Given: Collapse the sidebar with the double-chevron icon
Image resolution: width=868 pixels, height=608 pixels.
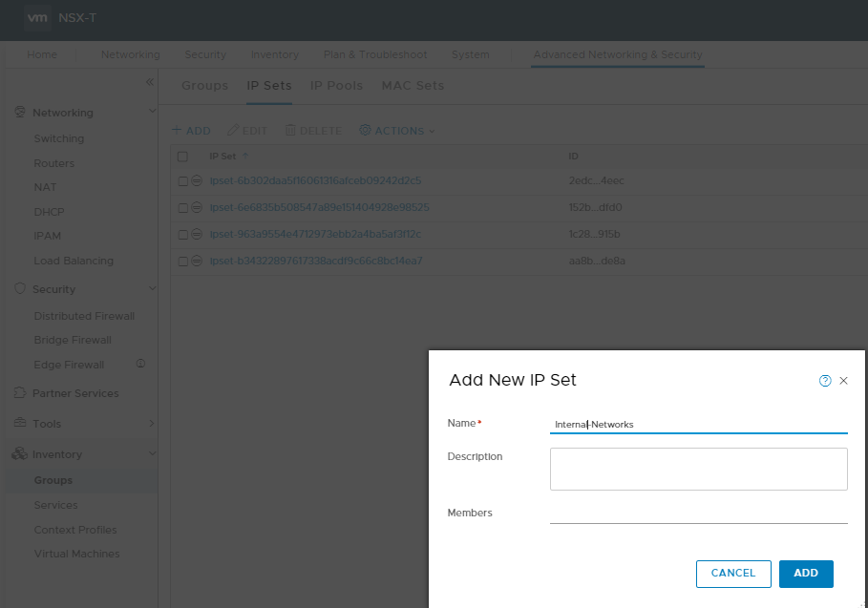Looking at the screenshot, I should (150, 82).
